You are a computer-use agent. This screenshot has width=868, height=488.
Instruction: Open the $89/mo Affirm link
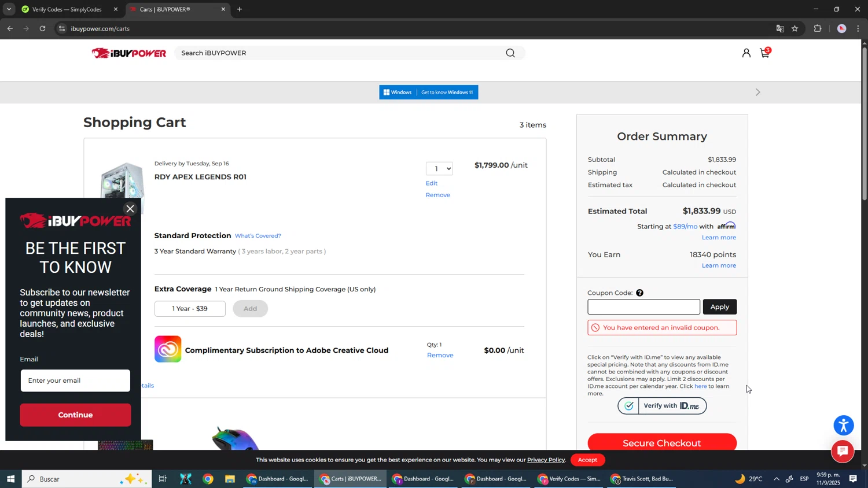685,227
